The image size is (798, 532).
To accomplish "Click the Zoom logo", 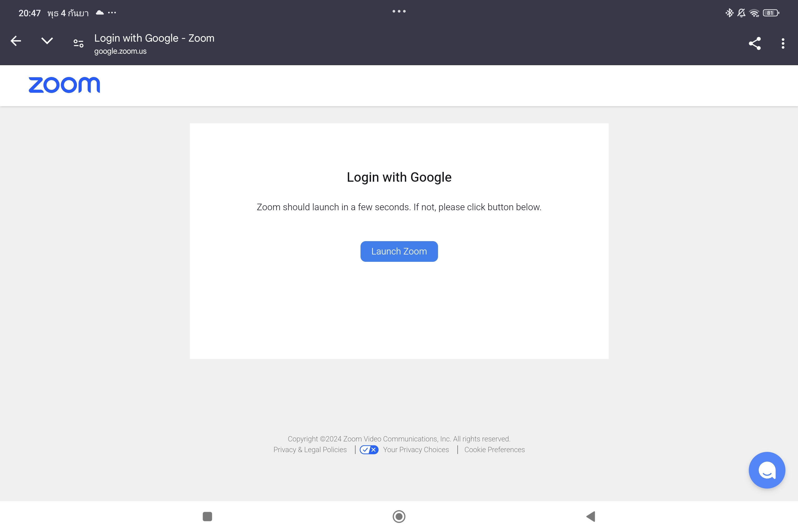I will (x=64, y=85).
